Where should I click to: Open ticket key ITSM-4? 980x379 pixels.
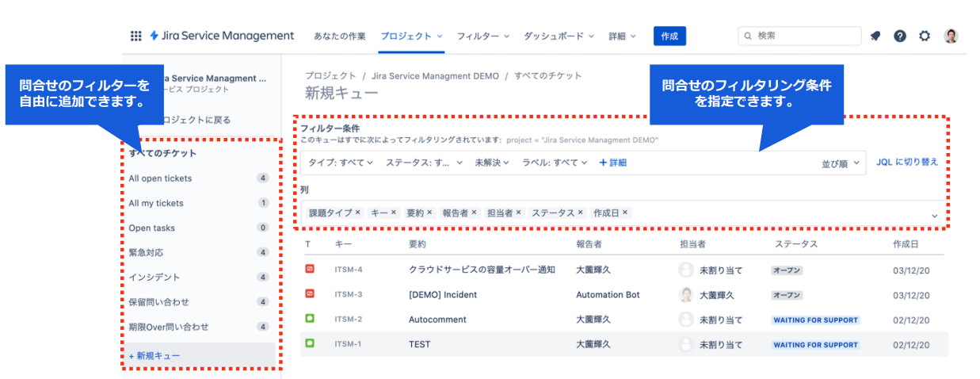pos(349,270)
